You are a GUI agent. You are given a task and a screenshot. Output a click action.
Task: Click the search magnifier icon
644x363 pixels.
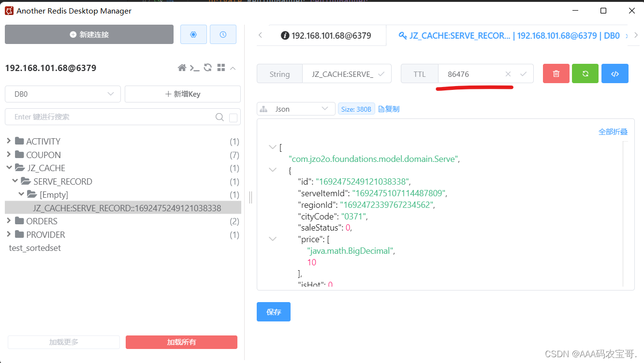[220, 117]
